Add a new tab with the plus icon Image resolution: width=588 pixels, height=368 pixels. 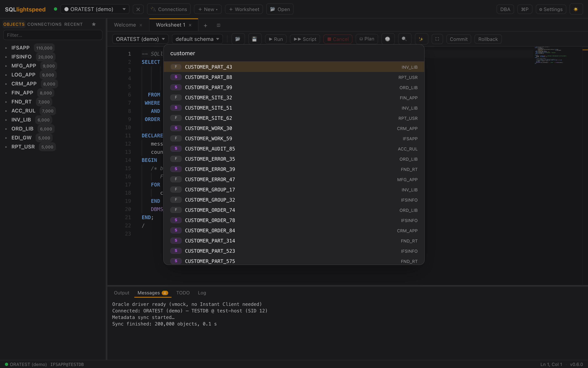[205, 25]
